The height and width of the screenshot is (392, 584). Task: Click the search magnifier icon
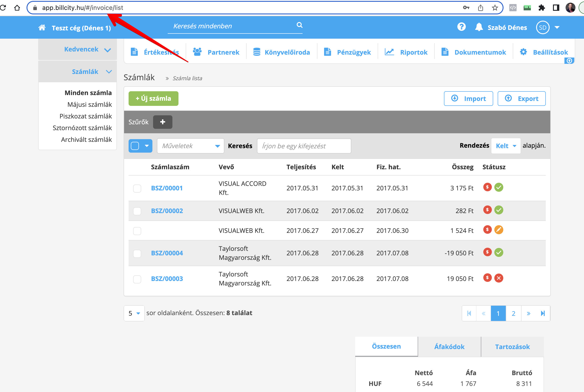299,25
